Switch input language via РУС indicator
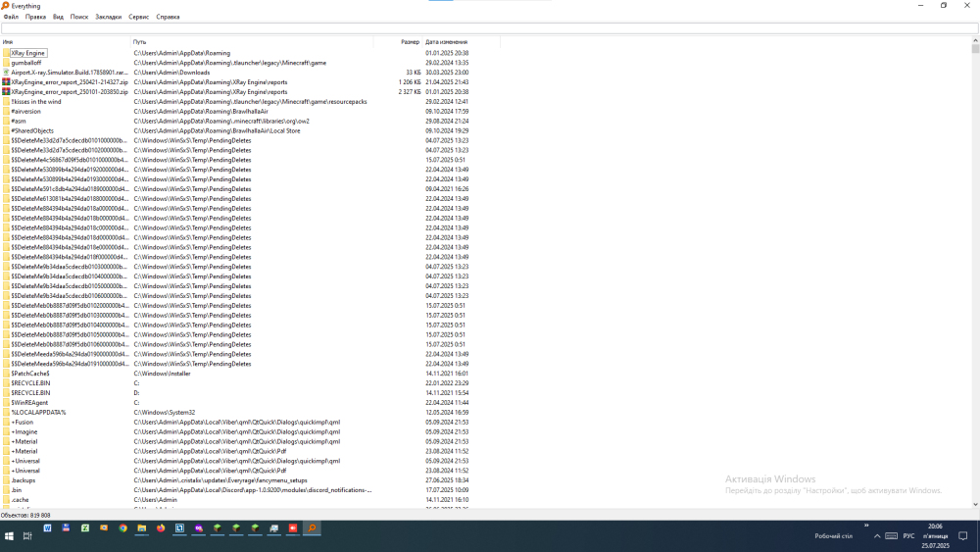This screenshot has width=980, height=552. pos(908,535)
